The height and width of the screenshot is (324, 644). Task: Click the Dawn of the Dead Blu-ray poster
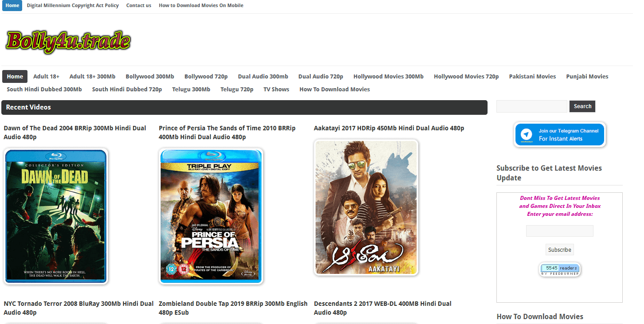click(56, 216)
